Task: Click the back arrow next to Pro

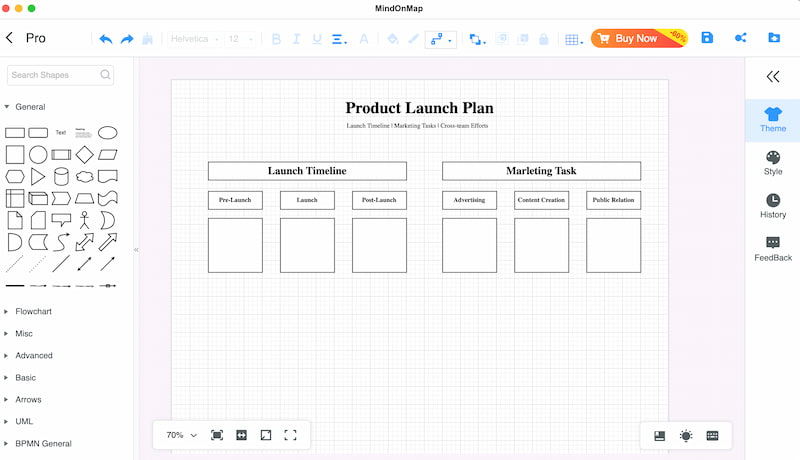Action: coord(9,38)
